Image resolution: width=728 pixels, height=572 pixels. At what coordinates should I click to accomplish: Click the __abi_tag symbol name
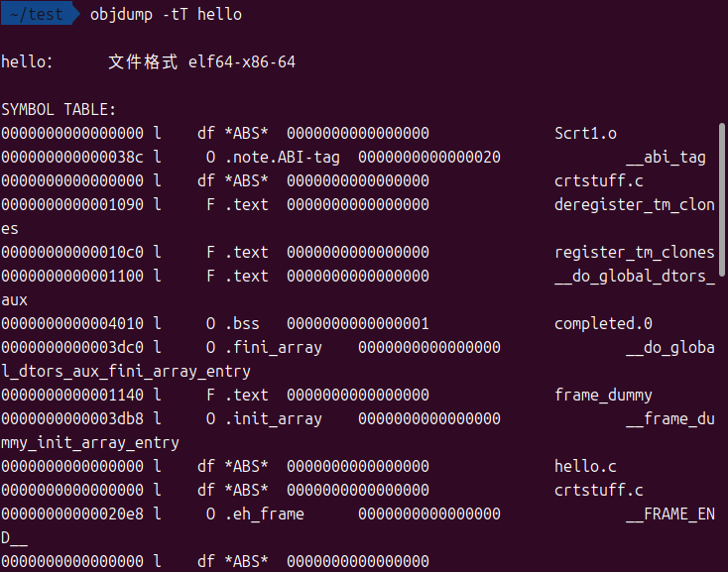(x=666, y=157)
